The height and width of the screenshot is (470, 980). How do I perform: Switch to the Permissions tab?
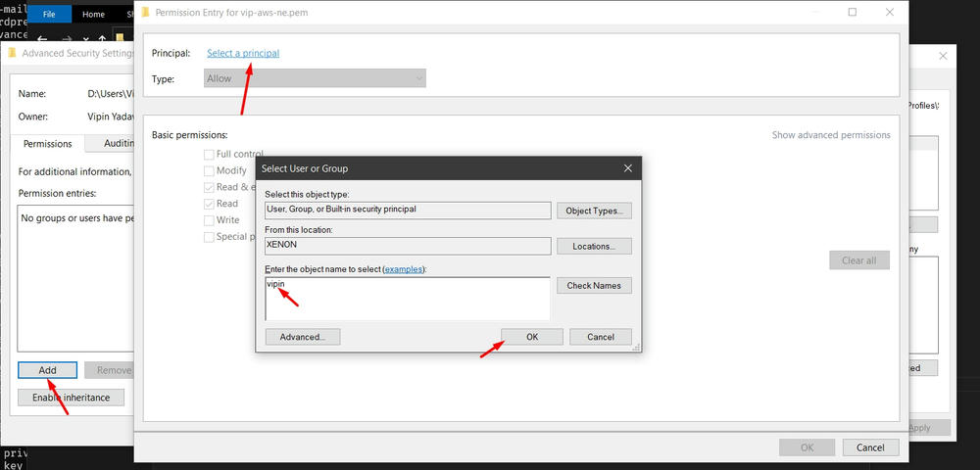(47, 144)
